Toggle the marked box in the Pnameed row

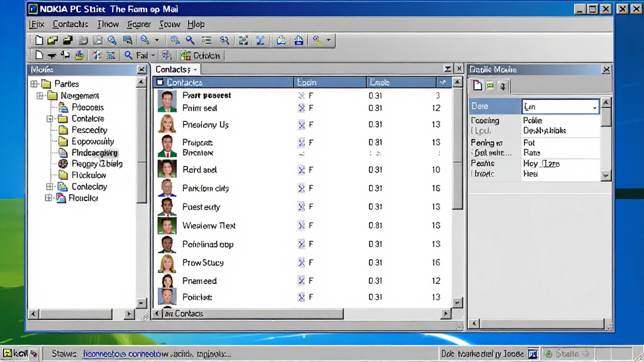(301, 281)
